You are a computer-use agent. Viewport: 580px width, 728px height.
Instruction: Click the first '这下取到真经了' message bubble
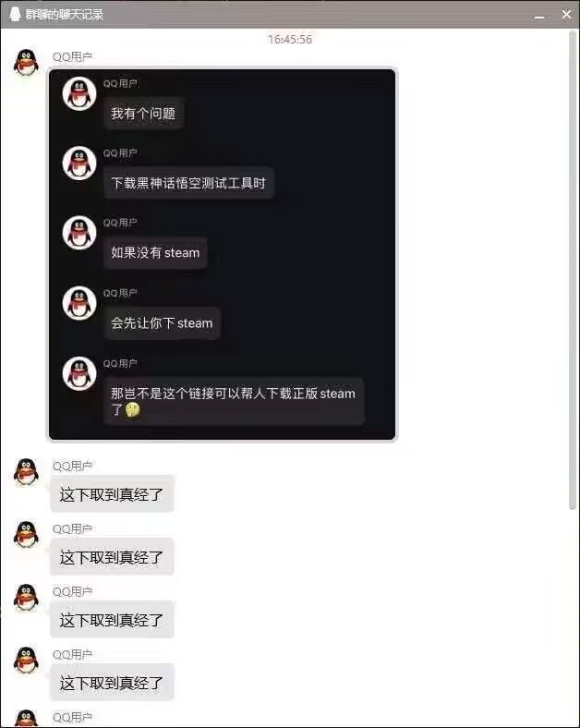click(x=112, y=494)
